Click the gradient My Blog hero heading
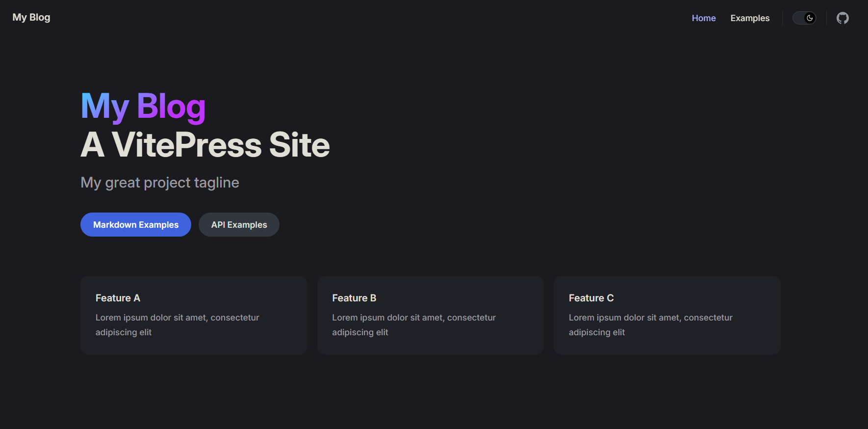 click(x=143, y=106)
